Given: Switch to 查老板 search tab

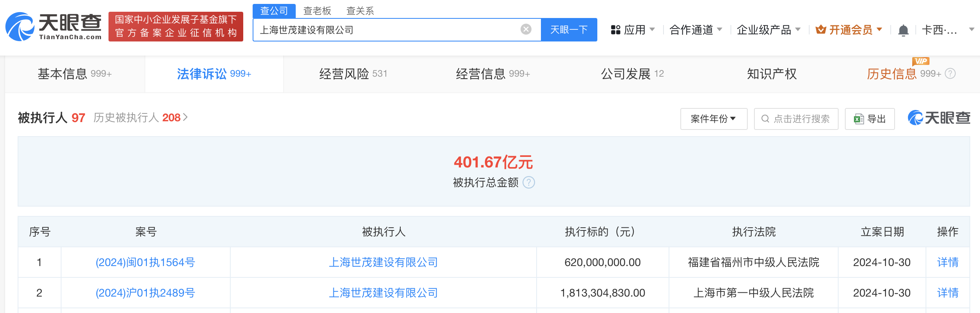Looking at the screenshot, I should (x=317, y=11).
